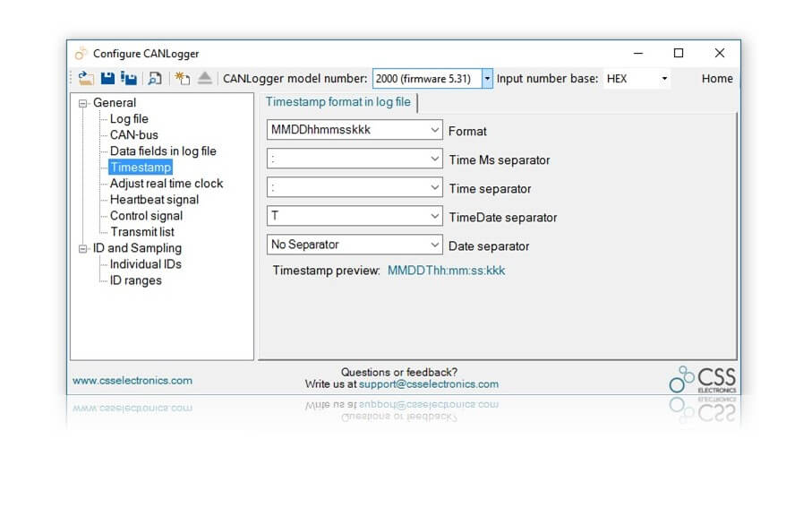Viewport: 812px width, 508px height.
Task: Select Control signal in the tree
Action: click(146, 216)
